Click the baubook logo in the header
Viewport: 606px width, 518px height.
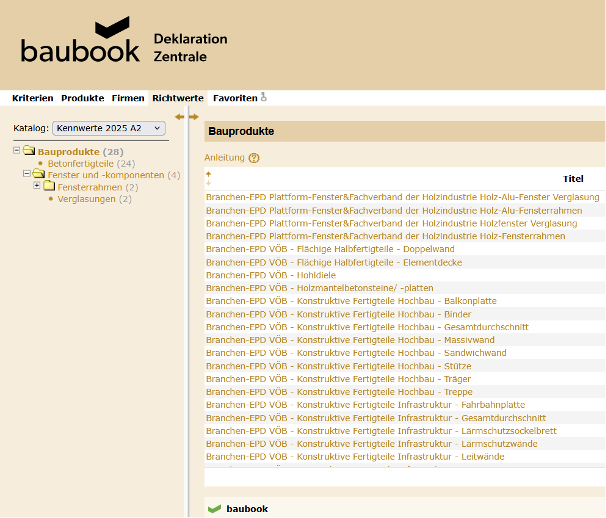pyautogui.click(x=80, y=40)
